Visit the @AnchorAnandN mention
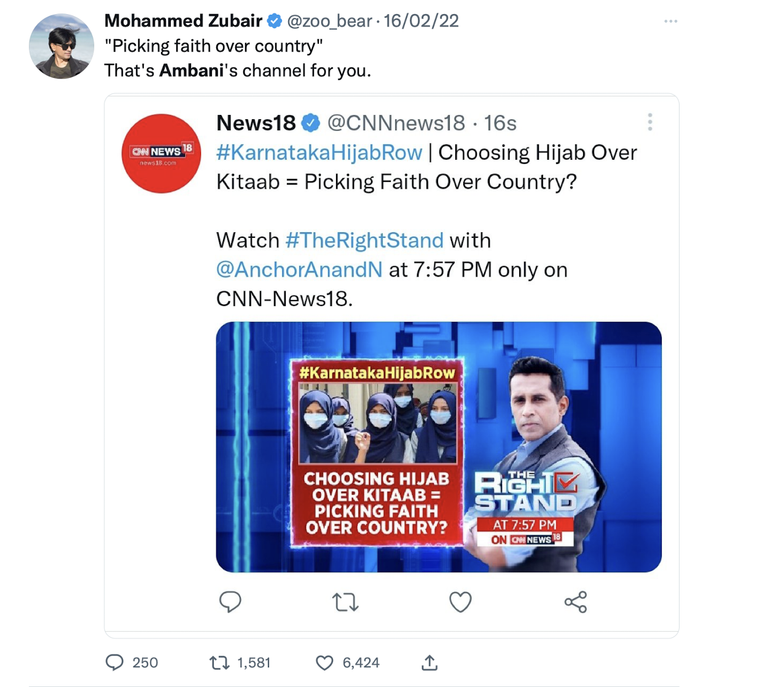 coord(299,270)
